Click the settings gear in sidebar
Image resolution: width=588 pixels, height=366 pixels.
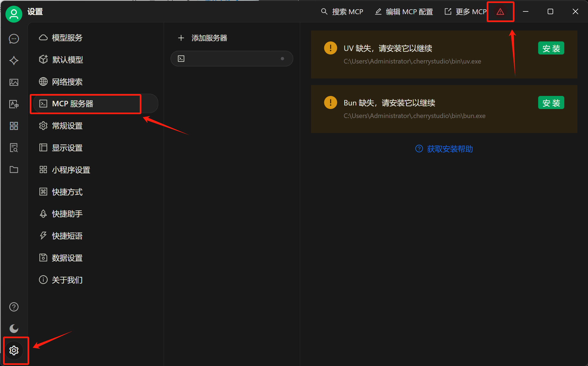(14, 350)
